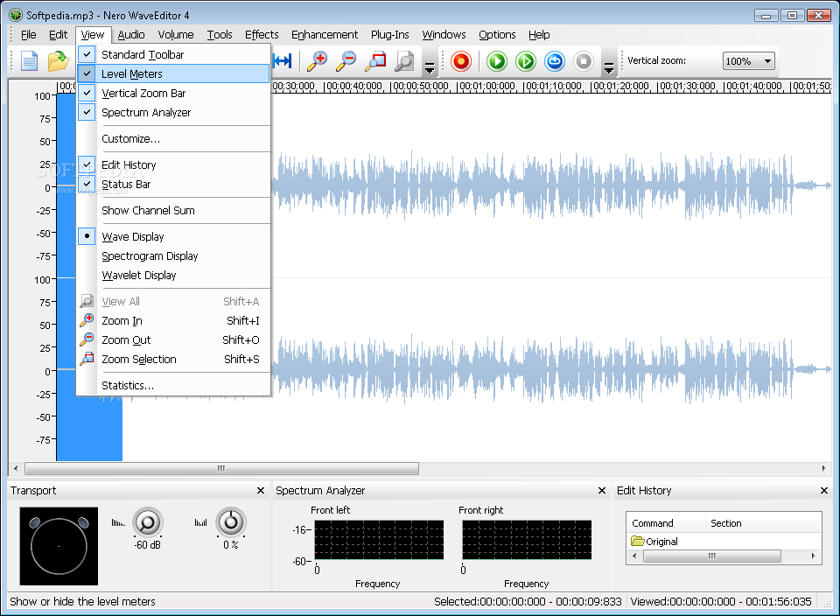Open the Enhancement menu
Viewport: 840px width, 616px height.
point(325,35)
